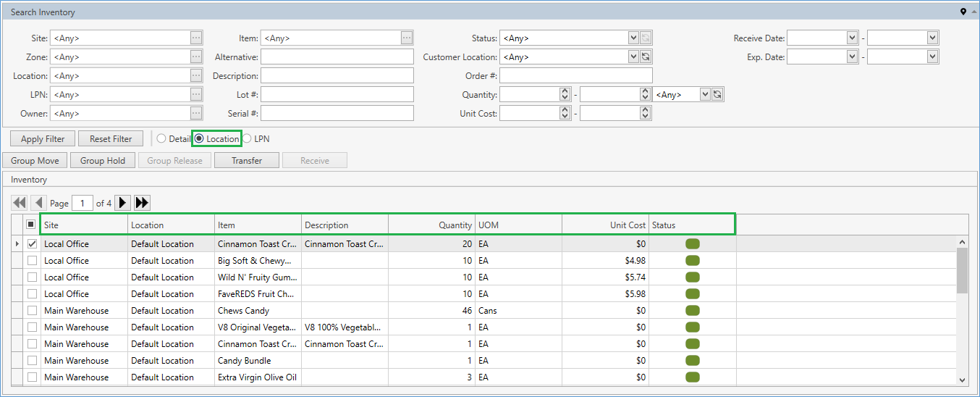Go to the previous inventory page
The image size is (980, 397).
39,204
